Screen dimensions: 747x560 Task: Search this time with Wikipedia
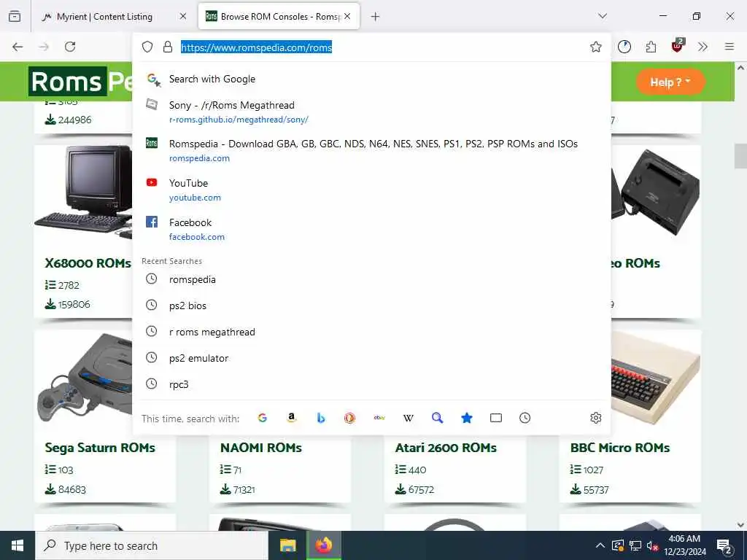409,418
